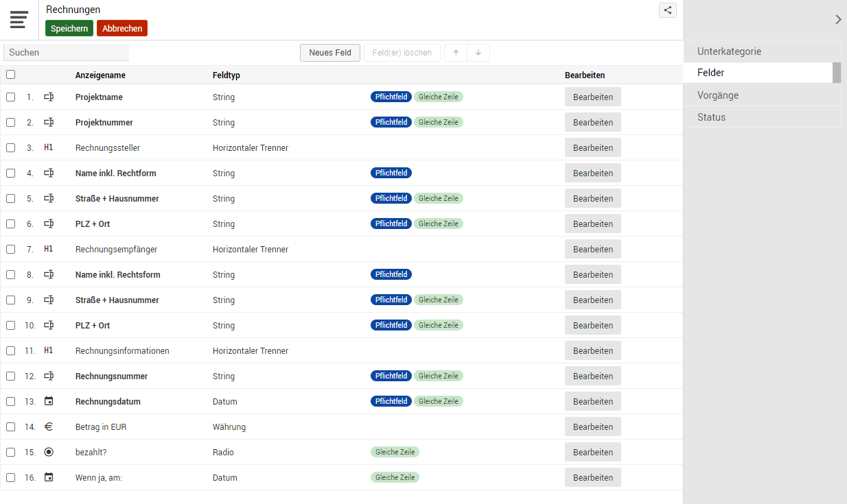The width and height of the screenshot is (847, 504).
Task: Toggle the select-all checkbox in header
Action: point(10,75)
